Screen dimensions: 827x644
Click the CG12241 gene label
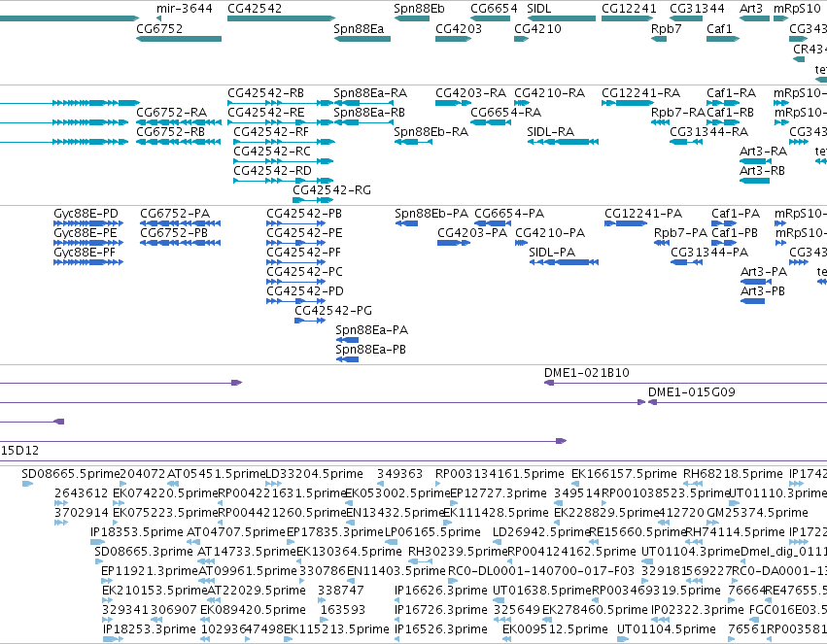click(x=629, y=9)
